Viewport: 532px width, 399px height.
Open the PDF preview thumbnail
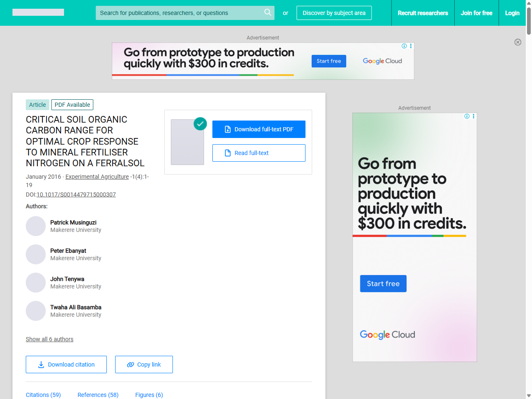coord(187,142)
